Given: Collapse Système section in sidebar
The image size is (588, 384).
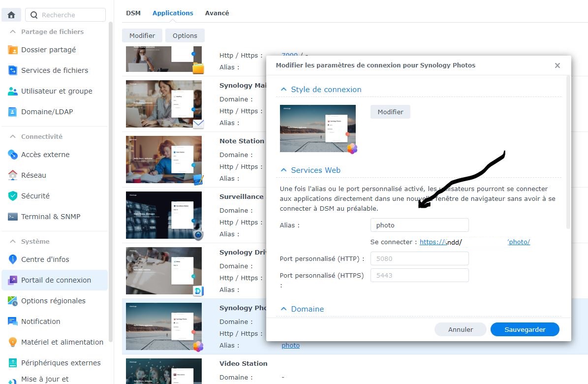Looking at the screenshot, I should click(x=13, y=241).
